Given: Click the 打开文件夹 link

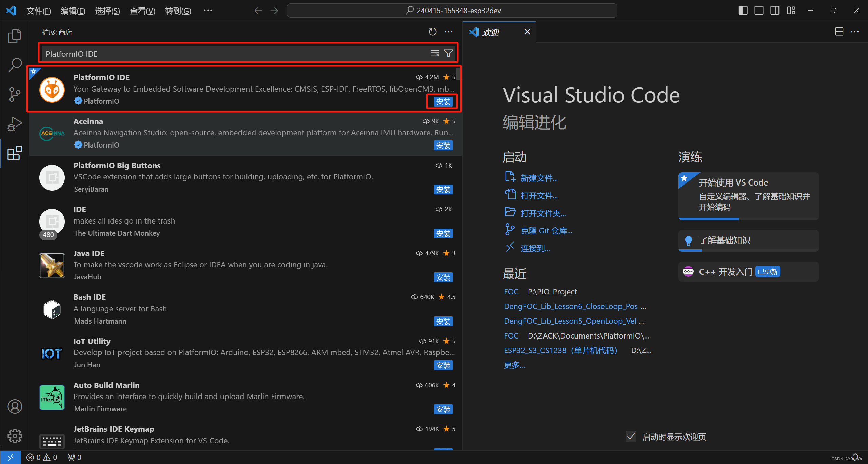Looking at the screenshot, I should pyautogui.click(x=543, y=213).
